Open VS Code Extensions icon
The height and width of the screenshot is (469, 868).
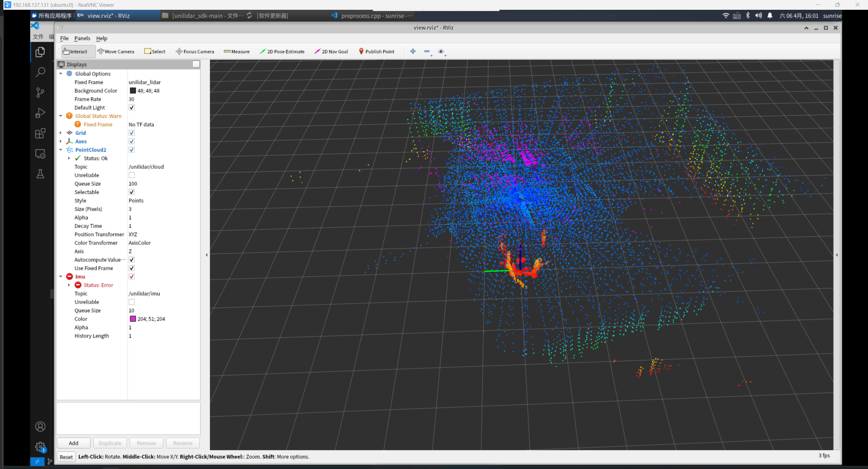coord(40,133)
